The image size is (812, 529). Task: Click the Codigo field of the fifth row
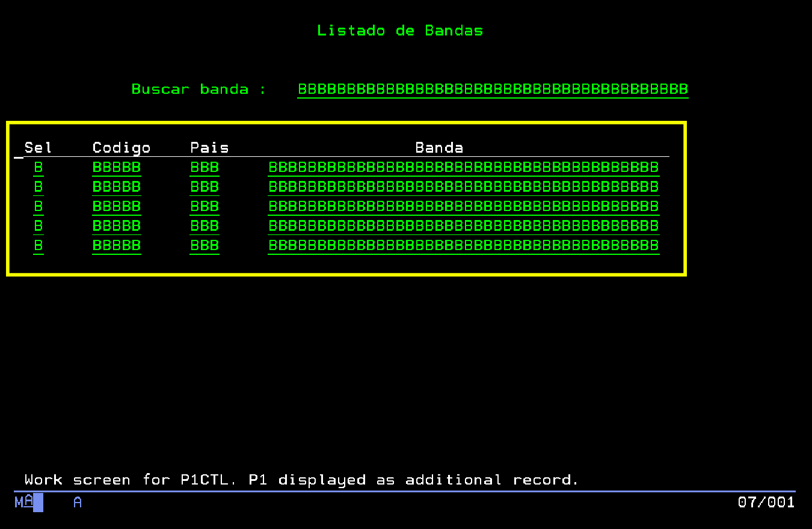tap(116, 245)
